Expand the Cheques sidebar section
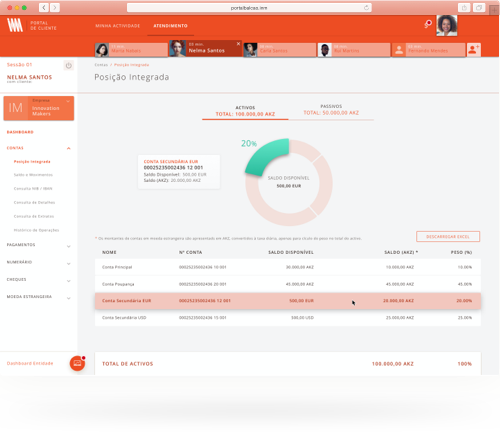The width and height of the screenshot is (500, 432). click(69, 281)
